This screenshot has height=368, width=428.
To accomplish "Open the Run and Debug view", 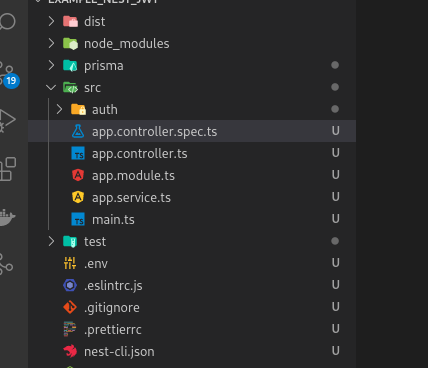I will click(7, 121).
